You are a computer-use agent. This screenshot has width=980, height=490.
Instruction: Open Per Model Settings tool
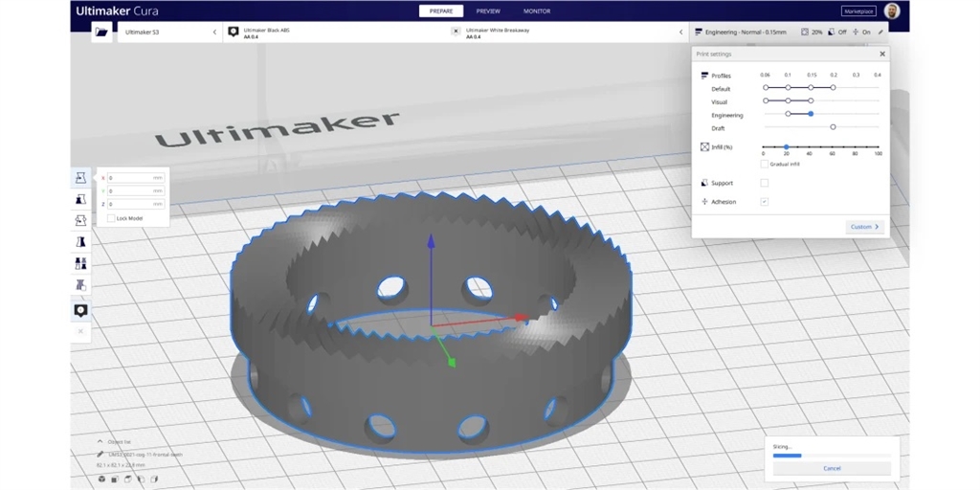coord(80,263)
